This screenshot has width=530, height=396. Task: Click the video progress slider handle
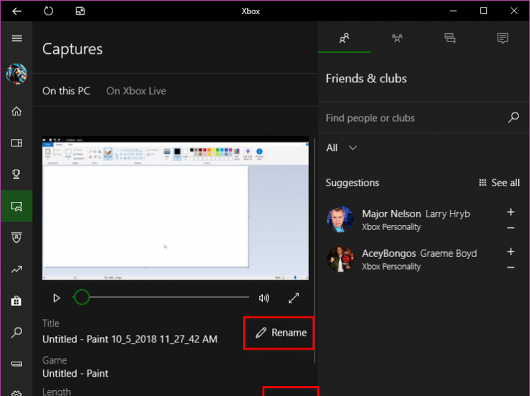(x=82, y=297)
